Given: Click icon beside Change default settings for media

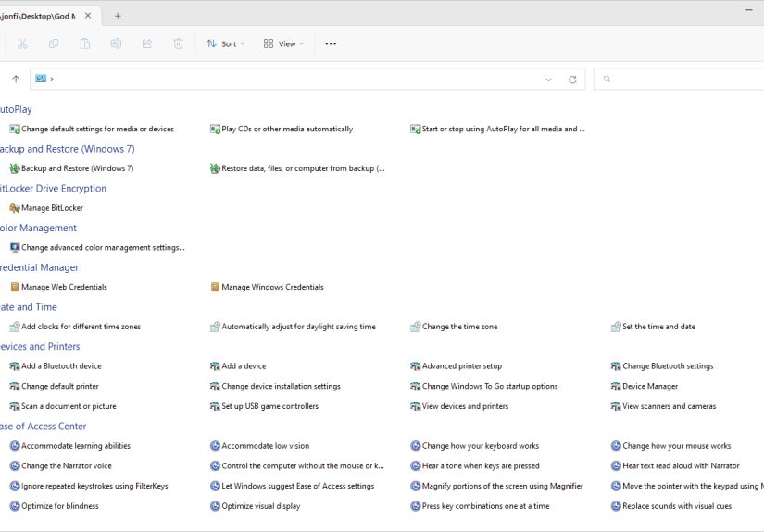Looking at the screenshot, I should pos(15,129).
